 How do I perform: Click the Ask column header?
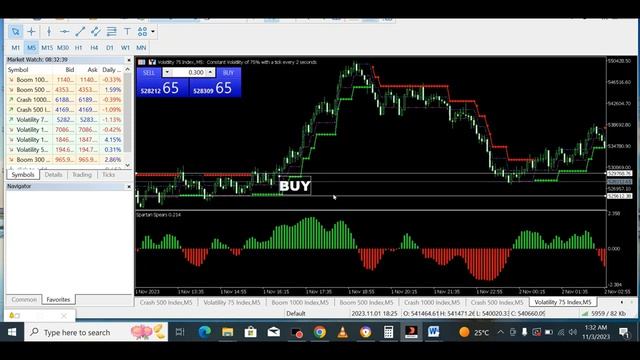point(92,70)
